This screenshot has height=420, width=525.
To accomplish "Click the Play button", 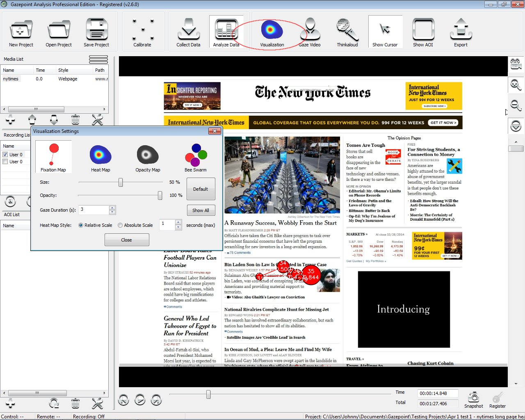I will 140,399.
